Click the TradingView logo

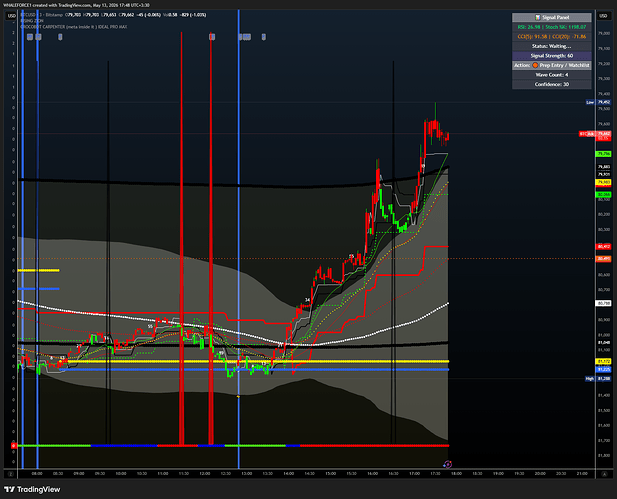32,490
